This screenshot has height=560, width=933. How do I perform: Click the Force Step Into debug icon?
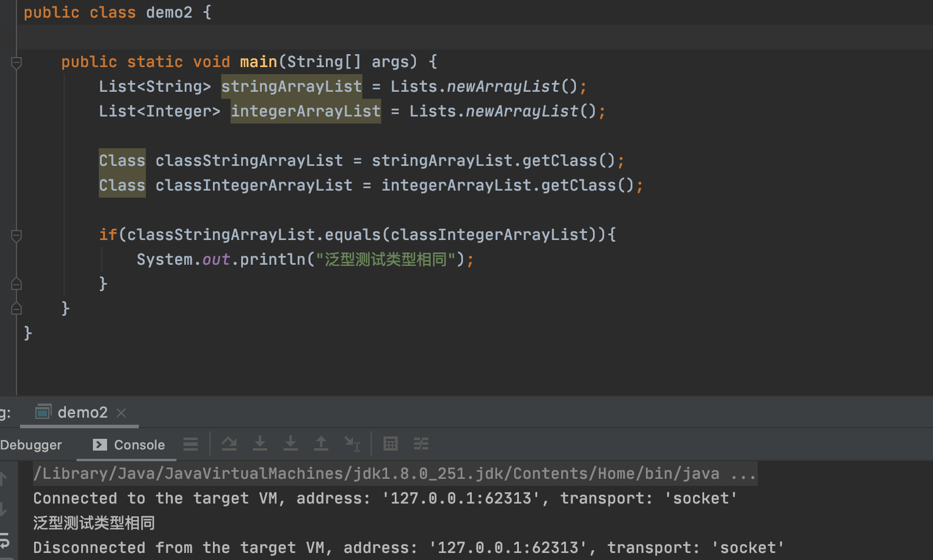click(x=291, y=444)
